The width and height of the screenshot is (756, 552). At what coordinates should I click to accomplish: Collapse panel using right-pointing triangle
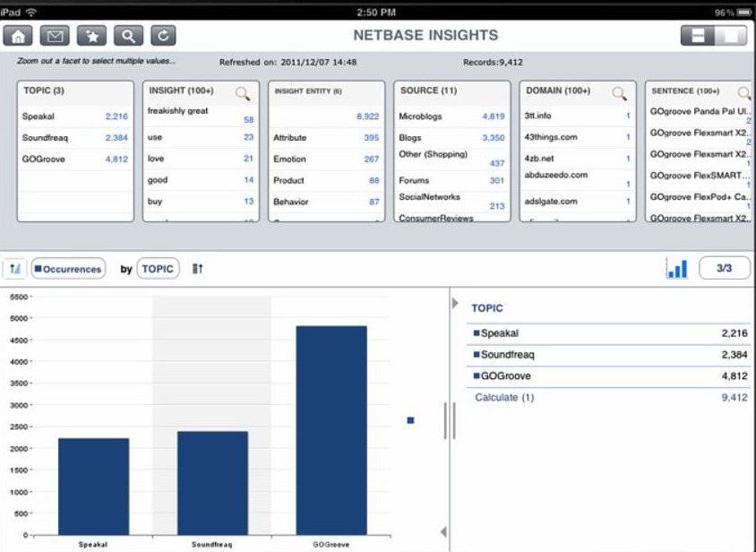(455, 303)
